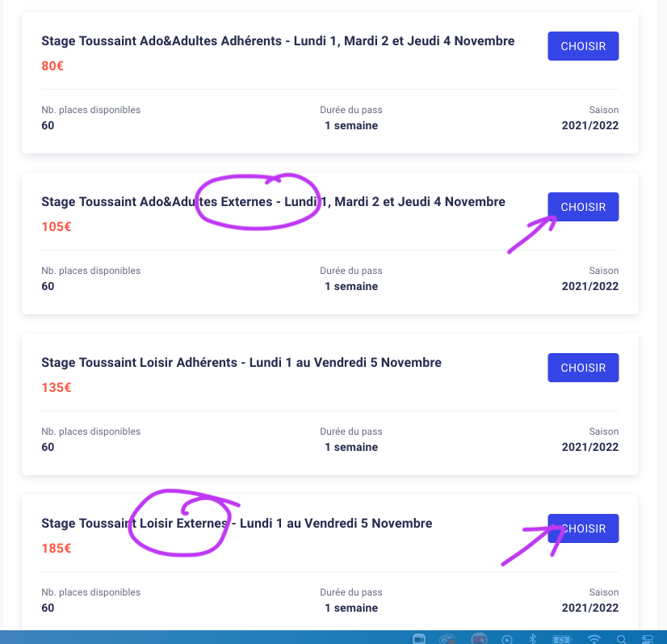Open the Wi-Fi menu bar icon

594,639
